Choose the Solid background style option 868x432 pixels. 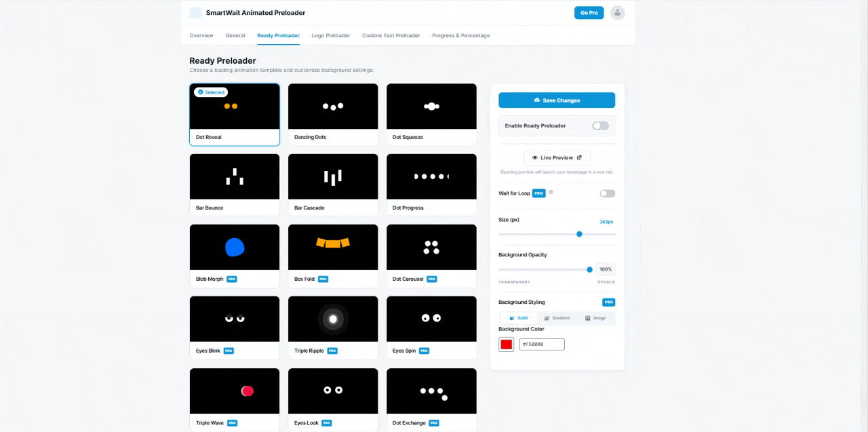(x=518, y=318)
